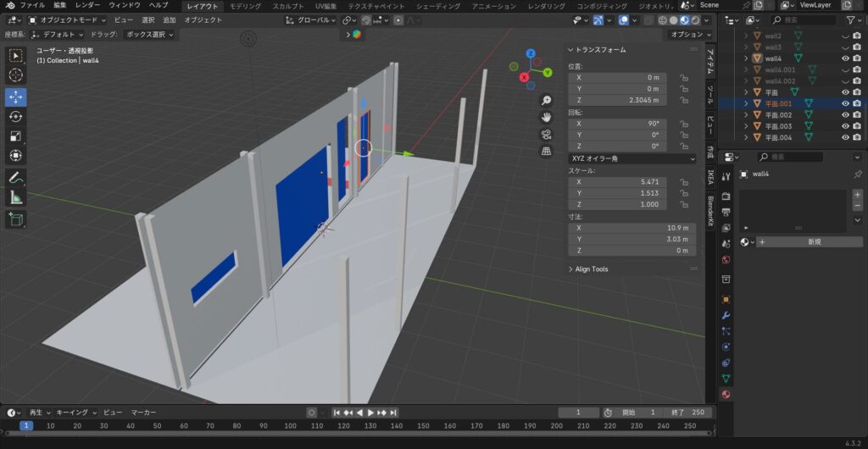Toggle camera view in viewport
The height and width of the screenshot is (449, 868).
tap(547, 134)
